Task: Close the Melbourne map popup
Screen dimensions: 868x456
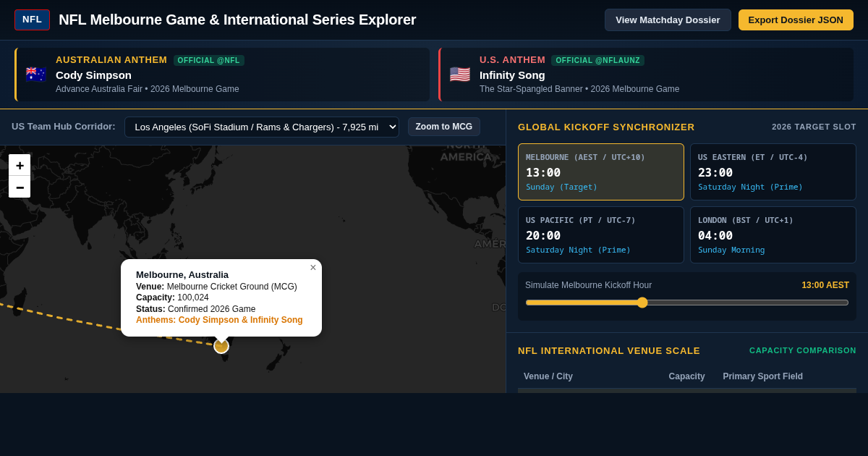Action: coord(313,268)
